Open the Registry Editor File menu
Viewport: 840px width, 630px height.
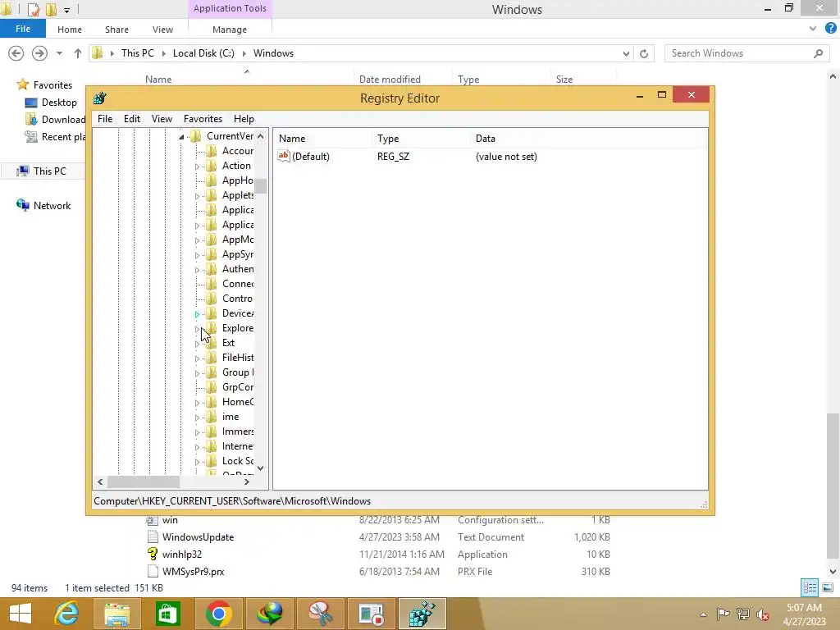point(104,119)
